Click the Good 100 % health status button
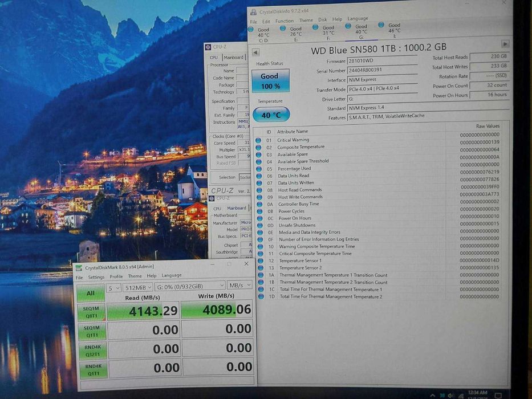The height and width of the screenshot is (399, 532). 270,81
